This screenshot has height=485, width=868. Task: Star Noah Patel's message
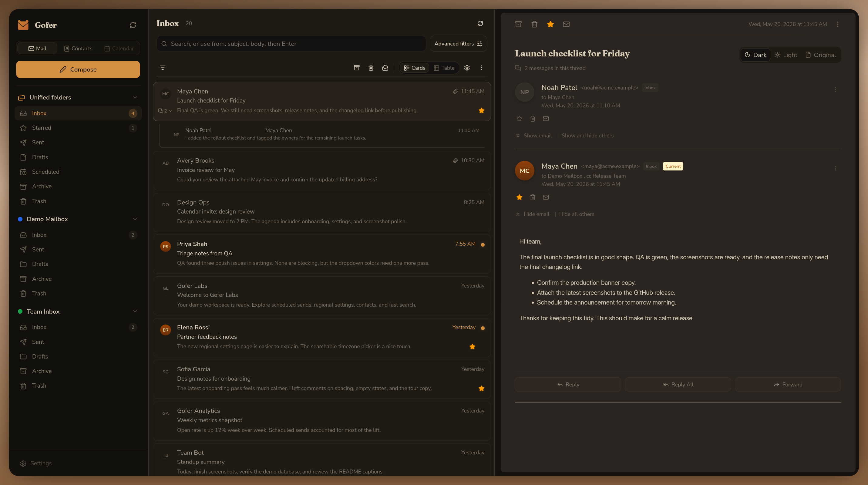(519, 119)
